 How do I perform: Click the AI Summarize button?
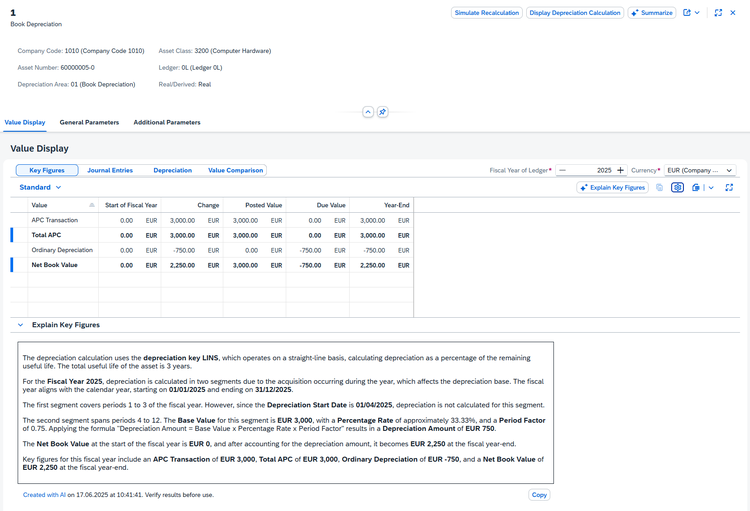coord(651,13)
